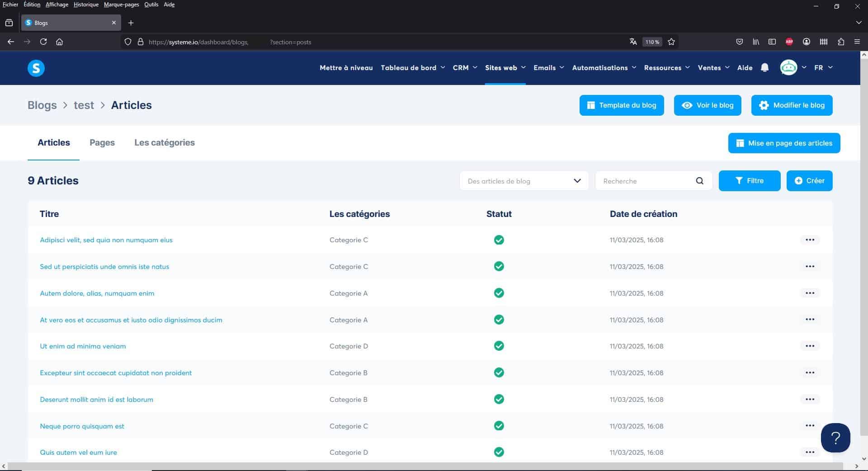Open article Ut enim ad minima veniam
Image resolution: width=868 pixels, height=471 pixels.
tap(83, 346)
